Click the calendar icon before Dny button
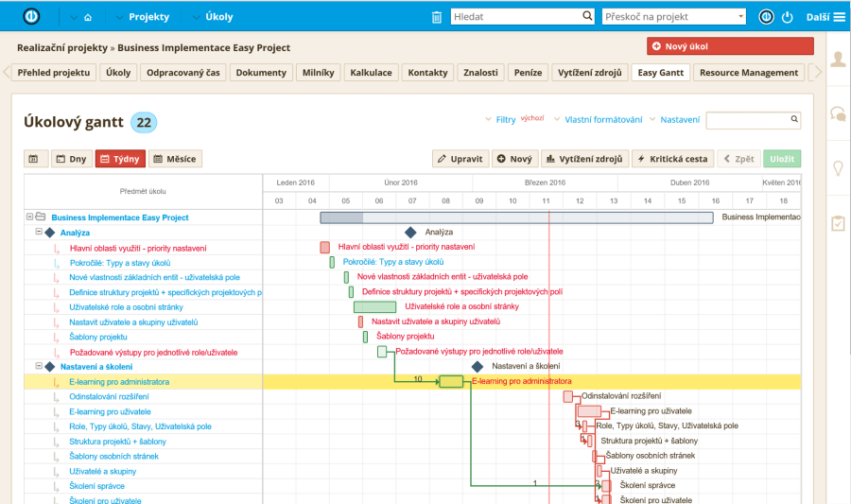Viewport: 851px width, 504px height. pyautogui.click(x=33, y=159)
